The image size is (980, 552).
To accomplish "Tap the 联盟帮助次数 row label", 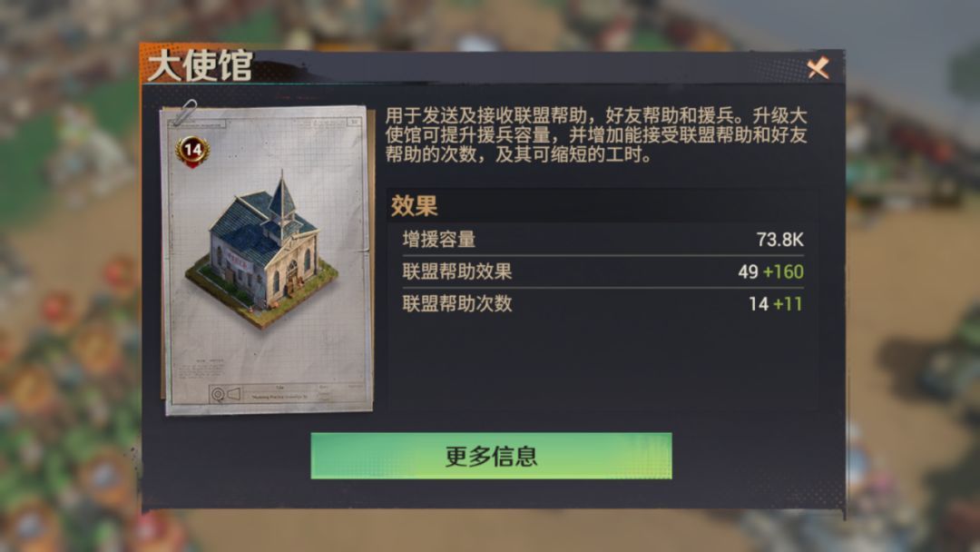I will 456,304.
